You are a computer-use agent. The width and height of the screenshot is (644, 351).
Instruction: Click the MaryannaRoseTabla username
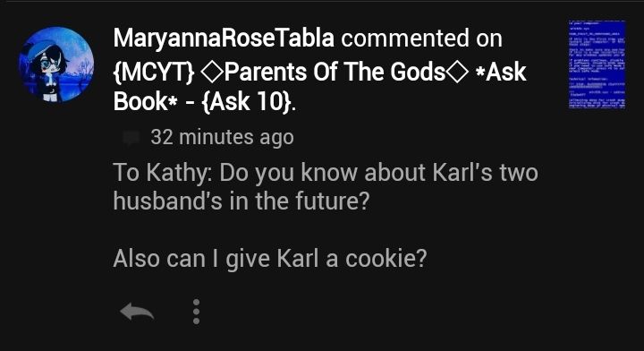pos(224,39)
